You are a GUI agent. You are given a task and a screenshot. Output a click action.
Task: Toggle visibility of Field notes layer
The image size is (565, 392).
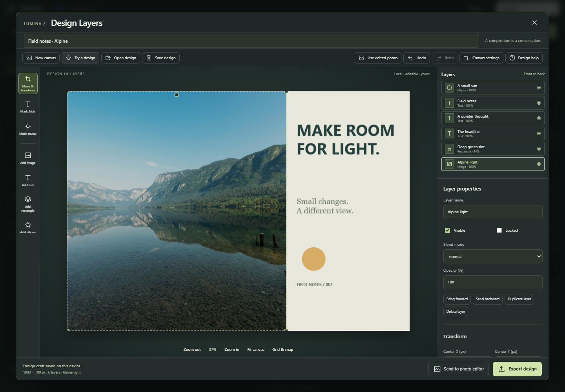[x=539, y=103]
